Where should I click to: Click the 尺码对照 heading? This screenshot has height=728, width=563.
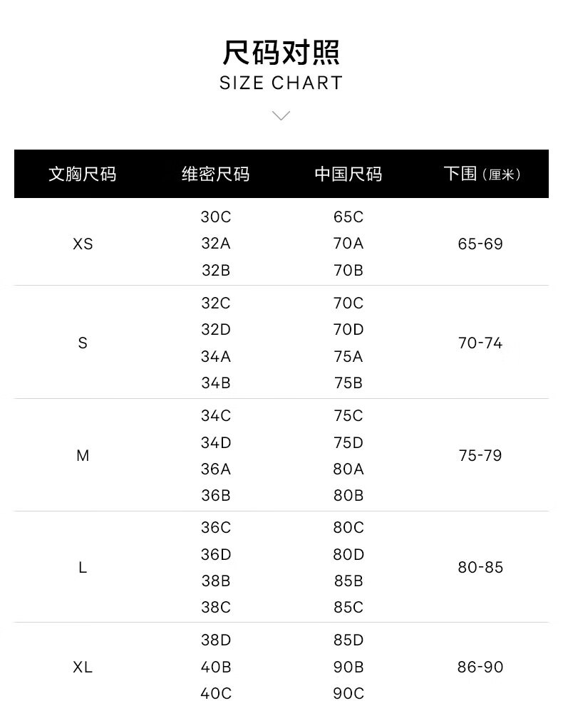pyautogui.click(x=281, y=53)
